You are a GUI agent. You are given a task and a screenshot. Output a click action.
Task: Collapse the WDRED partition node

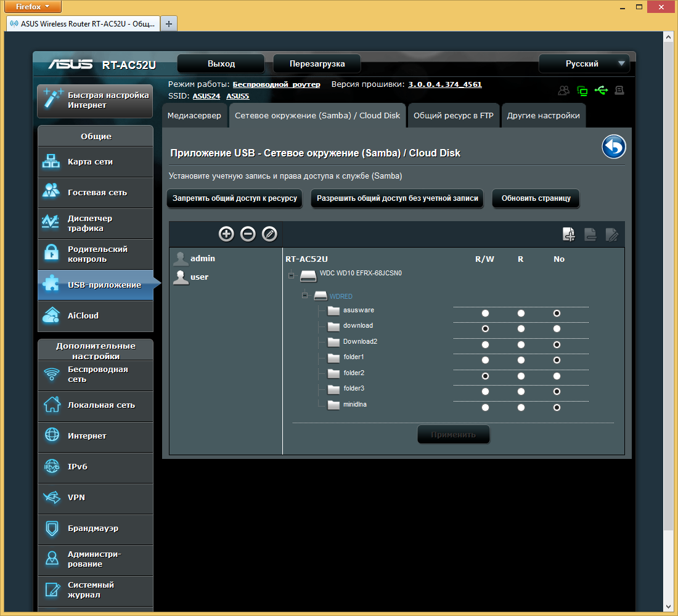[305, 296]
